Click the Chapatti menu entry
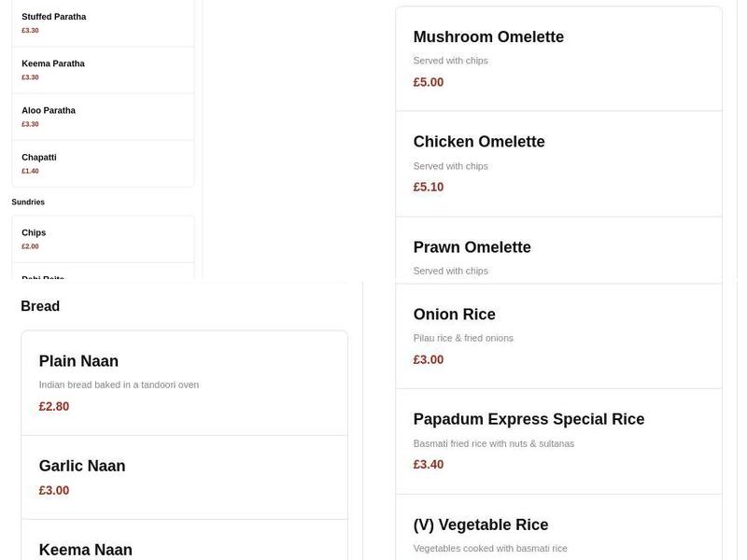747x560 pixels. click(39, 156)
